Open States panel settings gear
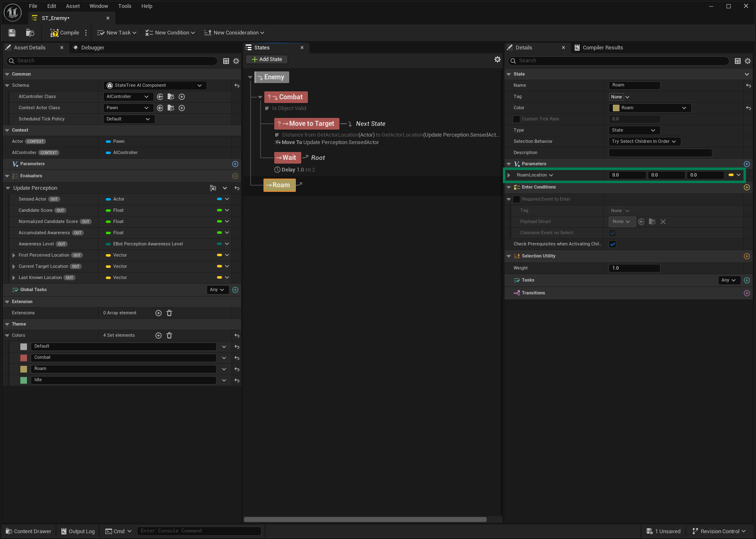The height and width of the screenshot is (539, 756). pyautogui.click(x=497, y=60)
